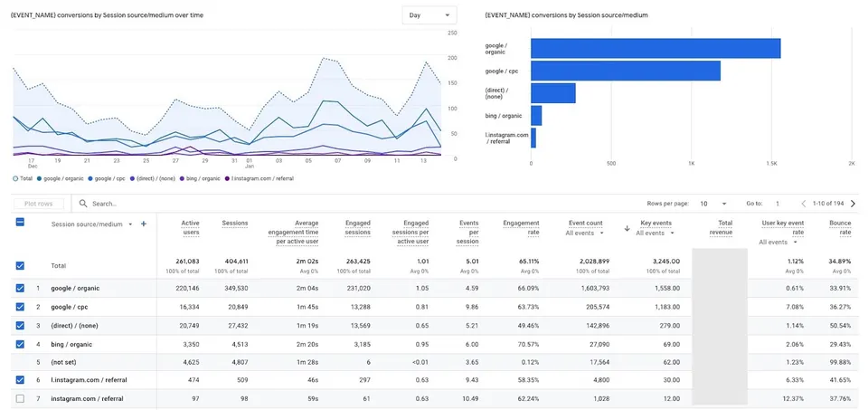This screenshot has width=868, height=410.
Task: Sort by Active users column
Action: click(x=190, y=228)
